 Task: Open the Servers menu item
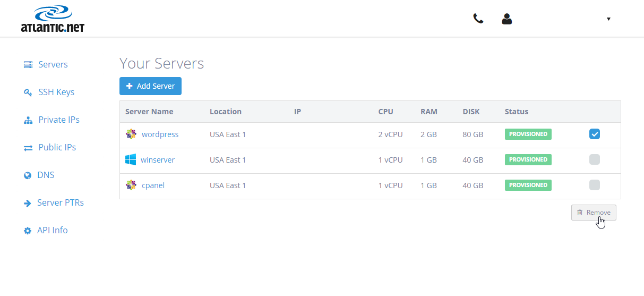[x=53, y=64]
